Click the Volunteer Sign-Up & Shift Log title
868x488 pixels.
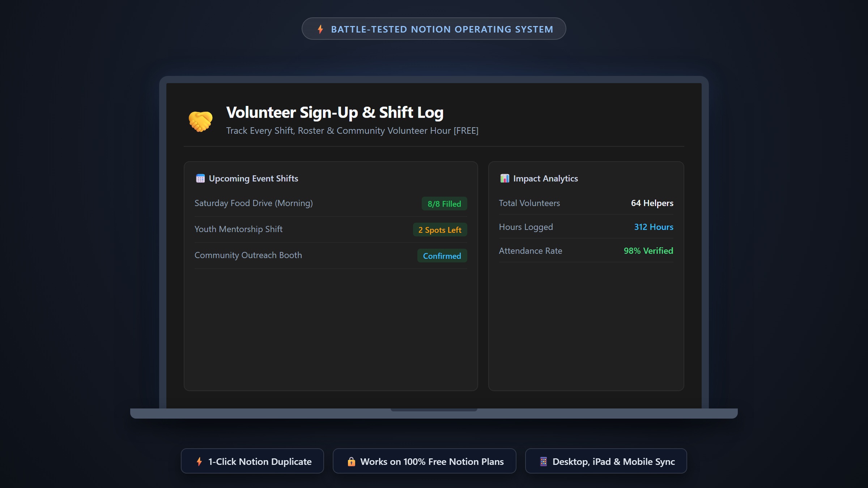click(335, 112)
